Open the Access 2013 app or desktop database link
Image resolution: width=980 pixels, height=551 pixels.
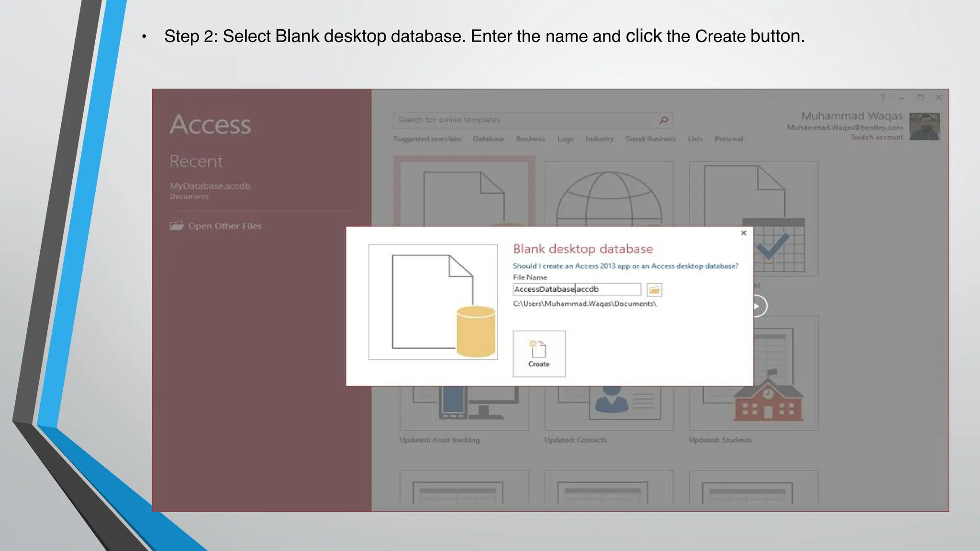click(625, 266)
